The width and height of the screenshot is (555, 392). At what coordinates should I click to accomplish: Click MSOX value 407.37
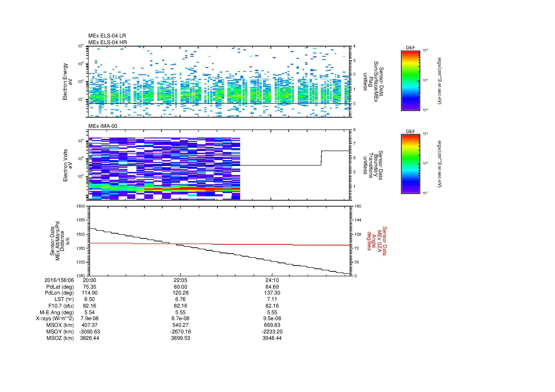(89, 325)
